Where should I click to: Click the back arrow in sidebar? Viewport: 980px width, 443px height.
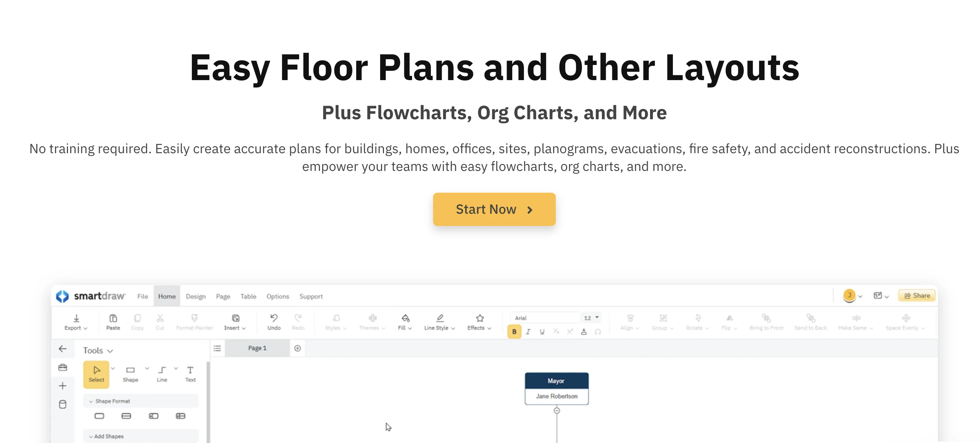[62, 349]
